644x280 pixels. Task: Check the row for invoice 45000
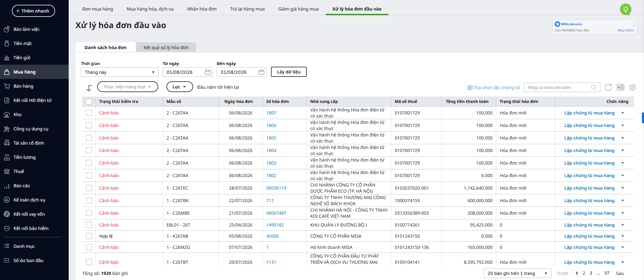[x=89, y=236]
